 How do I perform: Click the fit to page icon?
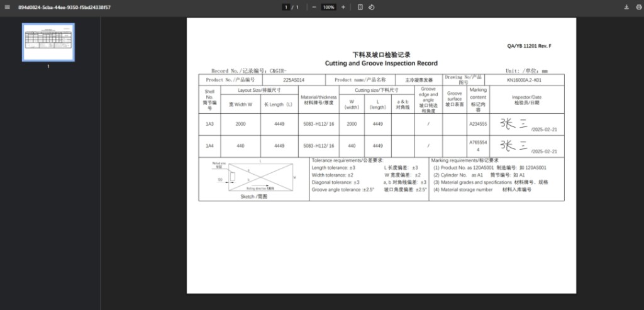point(360,7)
